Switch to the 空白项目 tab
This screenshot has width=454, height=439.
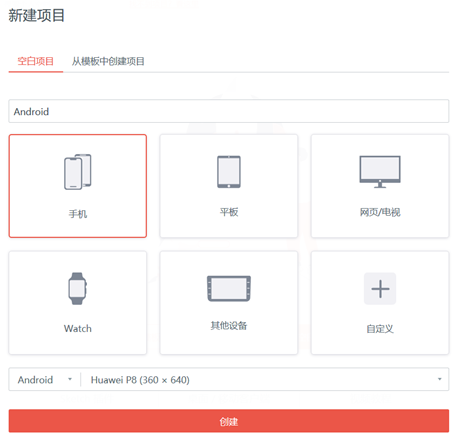36,61
